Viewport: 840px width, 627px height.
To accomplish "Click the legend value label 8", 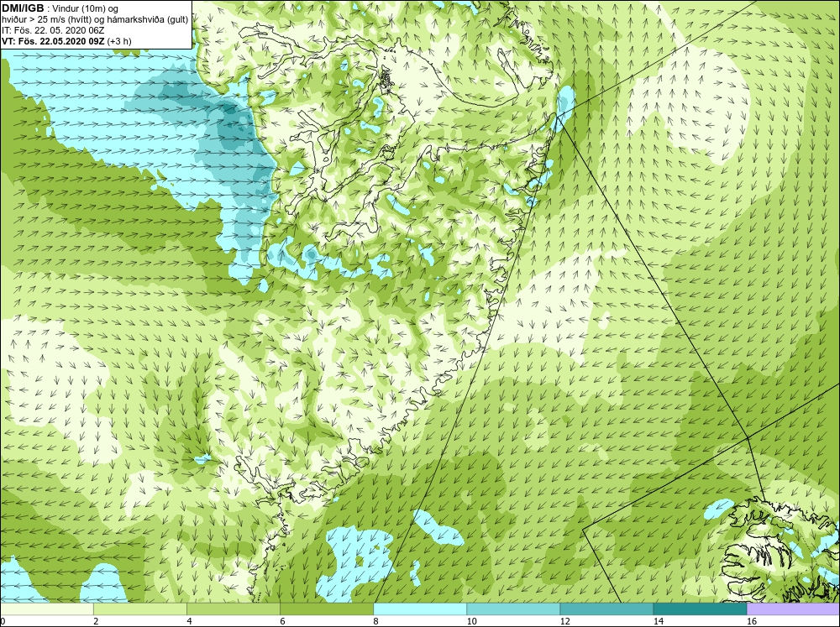I will [x=375, y=621].
